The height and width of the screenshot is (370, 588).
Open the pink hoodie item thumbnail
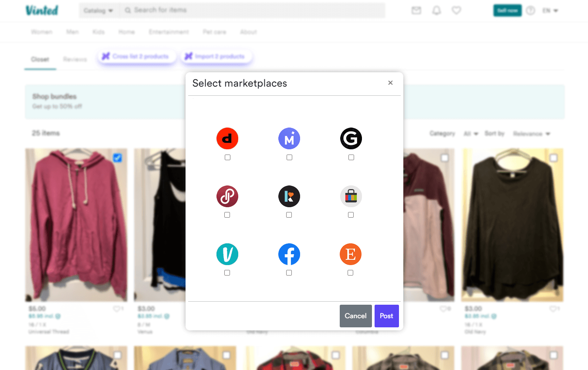pos(76,225)
